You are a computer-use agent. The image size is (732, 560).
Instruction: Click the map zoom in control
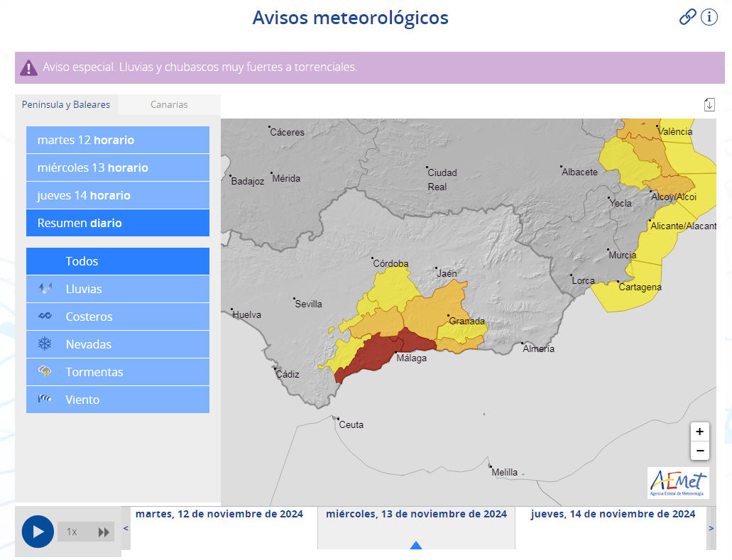click(x=700, y=432)
